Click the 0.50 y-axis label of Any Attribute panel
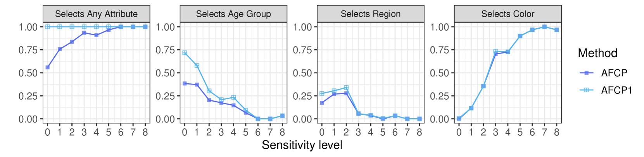This screenshot has width=644, height=157. pyautogui.click(x=28, y=73)
